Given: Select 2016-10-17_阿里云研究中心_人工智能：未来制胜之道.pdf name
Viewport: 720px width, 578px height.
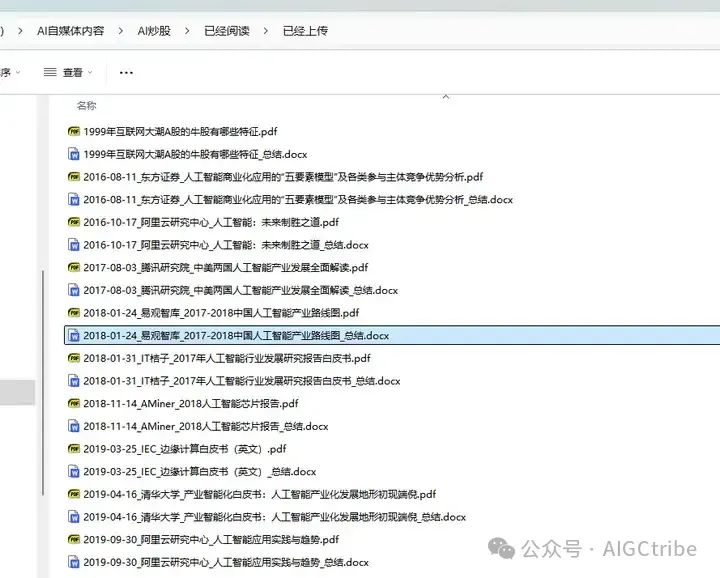Looking at the screenshot, I should (x=211, y=222).
